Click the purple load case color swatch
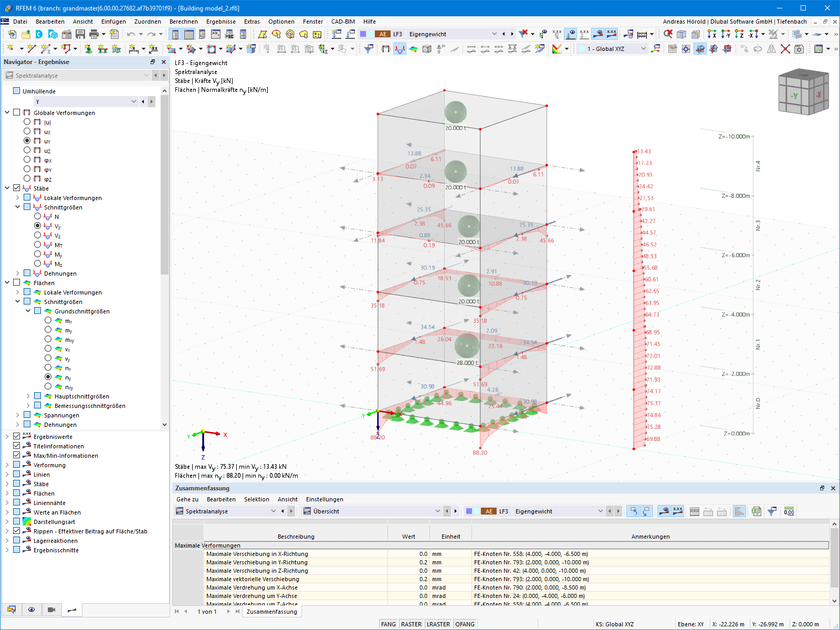The width and height of the screenshot is (840, 630). [363, 34]
